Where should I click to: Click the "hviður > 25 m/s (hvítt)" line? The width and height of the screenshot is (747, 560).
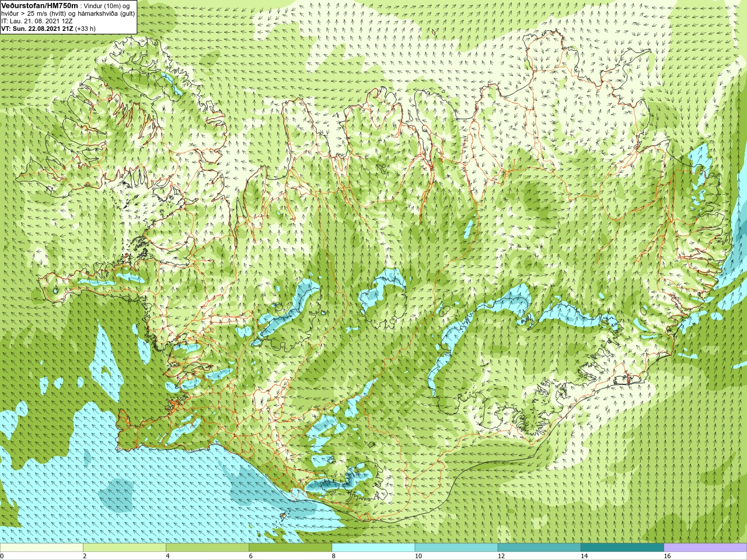[33, 13]
